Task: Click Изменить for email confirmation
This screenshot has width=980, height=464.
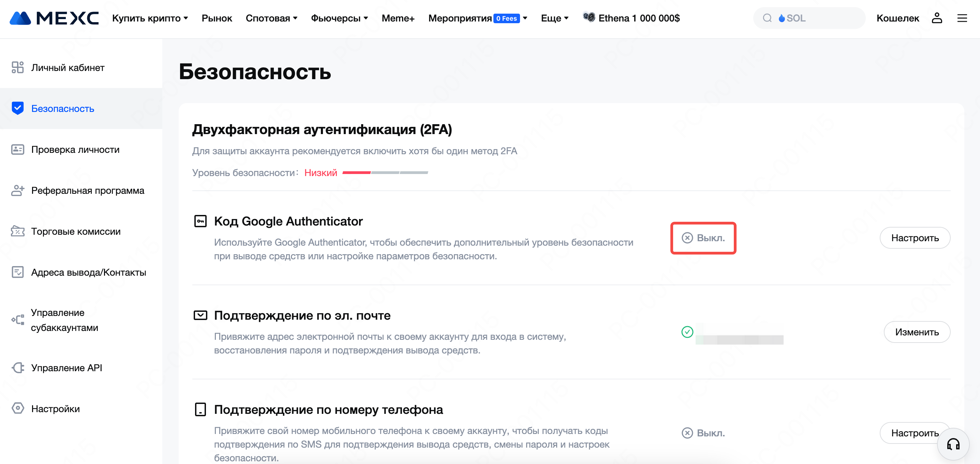Action: pos(917,332)
